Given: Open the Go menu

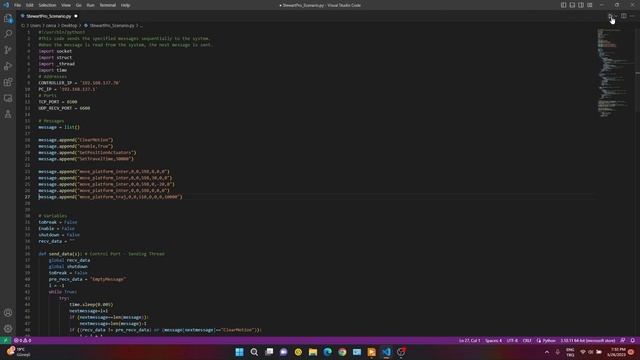Looking at the screenshot, I should coord(79,5).
